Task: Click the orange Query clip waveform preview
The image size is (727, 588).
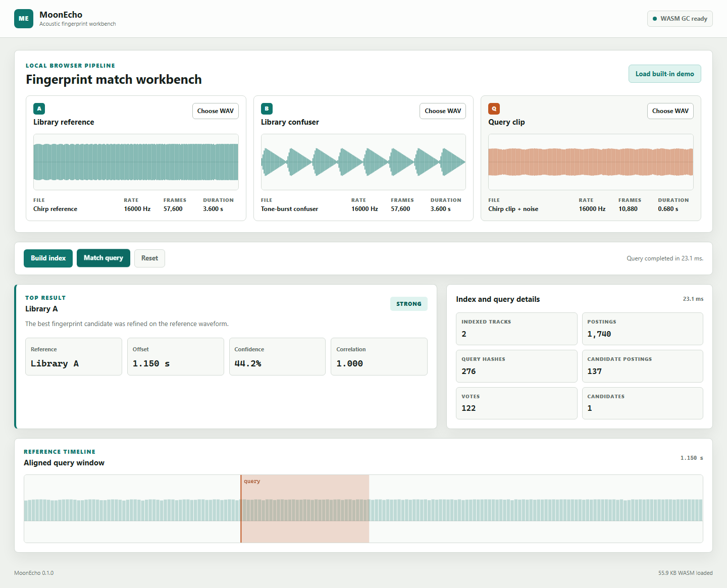Action: pos(591,162)
